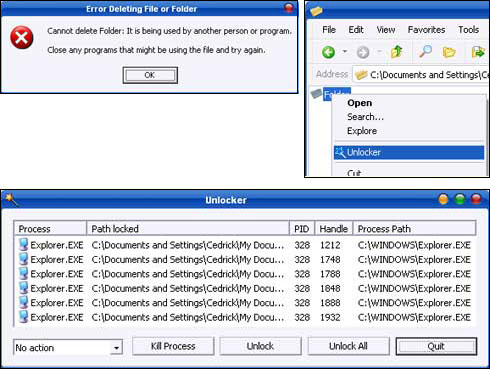The image size is (490, 369).
Task: Click the Up folder icon
Action: pyautogui.click(x=397, y=52)
